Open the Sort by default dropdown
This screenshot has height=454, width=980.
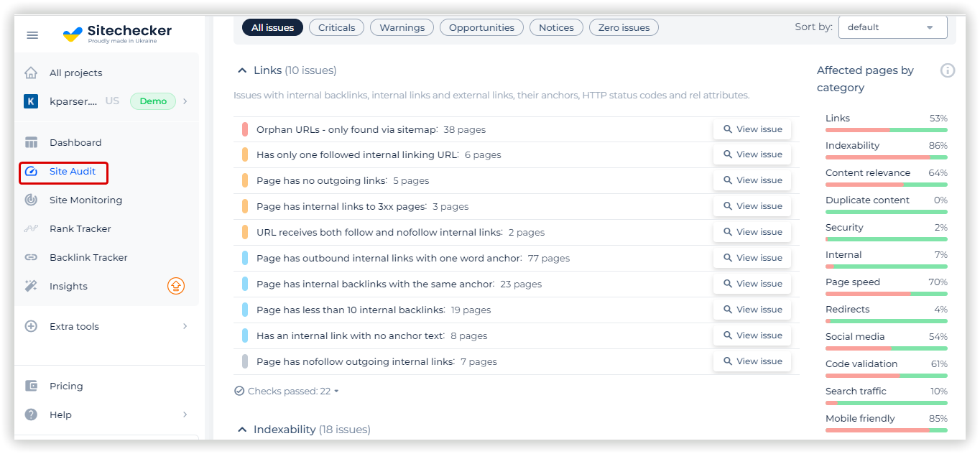[892, 27]
